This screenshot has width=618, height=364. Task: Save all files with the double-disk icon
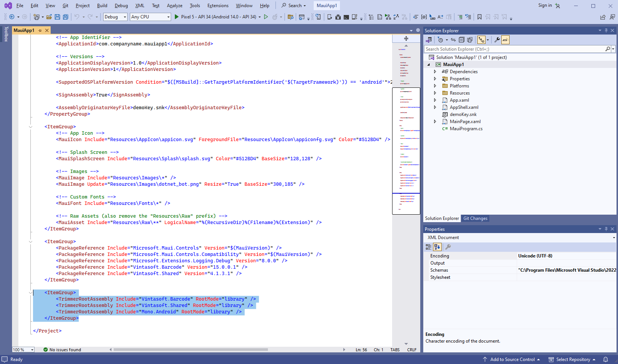click(x=66, y=17)
